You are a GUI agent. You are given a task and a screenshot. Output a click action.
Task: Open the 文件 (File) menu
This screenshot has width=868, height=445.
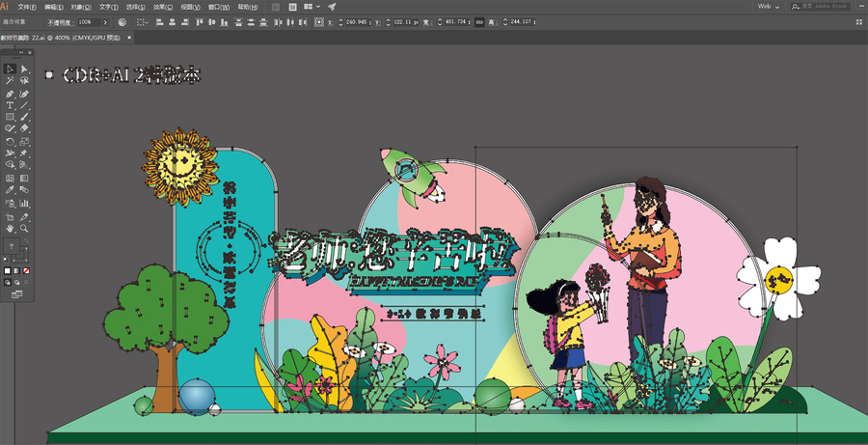27,7
